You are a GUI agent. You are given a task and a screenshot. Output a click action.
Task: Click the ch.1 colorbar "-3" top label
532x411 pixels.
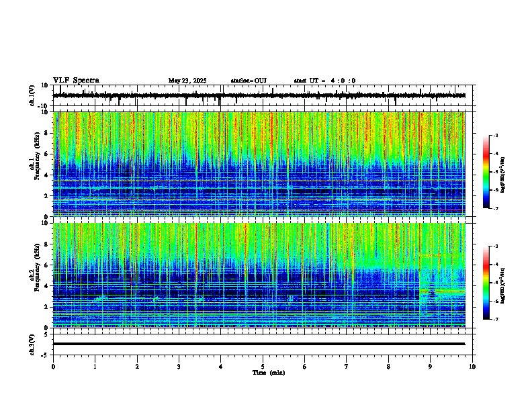click(x=495, y=135)
